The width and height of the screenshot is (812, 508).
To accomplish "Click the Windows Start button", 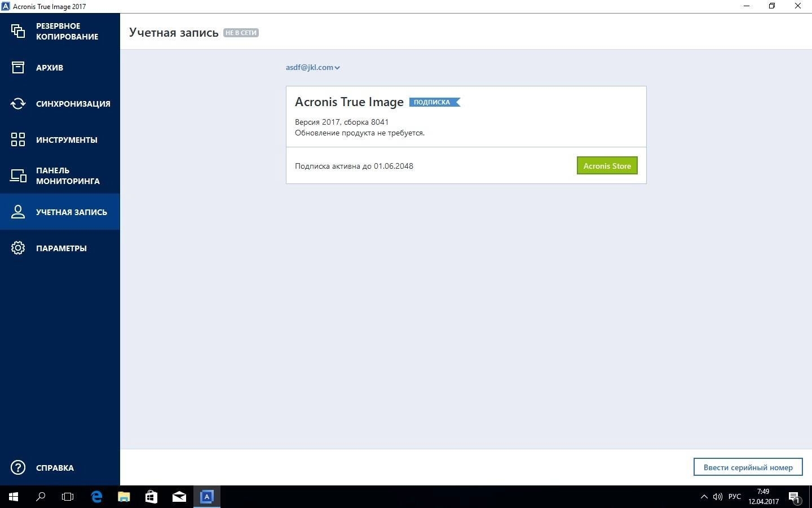I will (x=14, y=497).
